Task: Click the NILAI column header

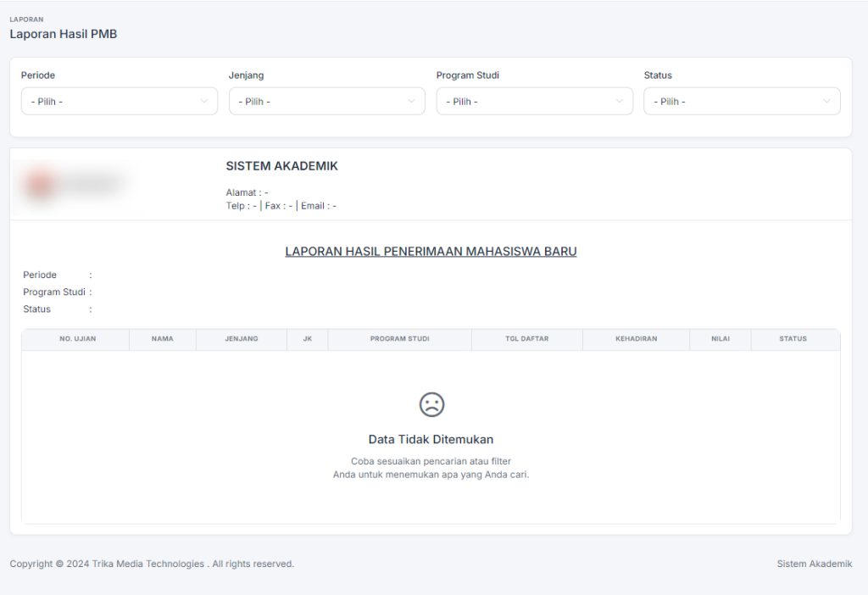Action: [720, 339]
